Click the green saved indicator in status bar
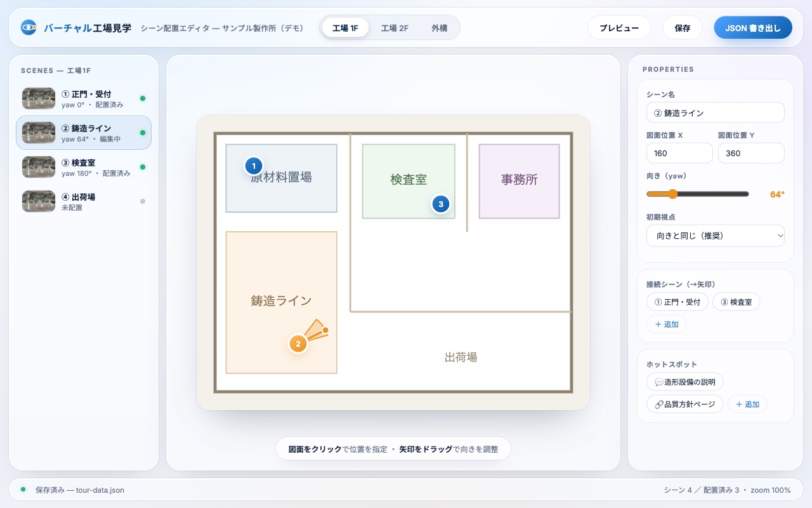Viewport: 812px width, 508px height. pyautogui.click(x=23, y=490)
